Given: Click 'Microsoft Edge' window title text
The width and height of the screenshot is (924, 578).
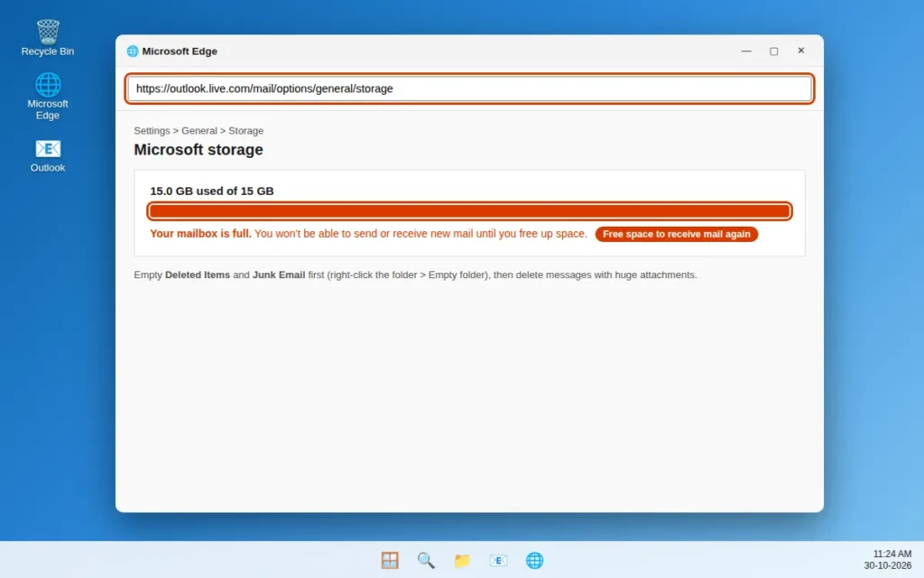Looking at the screenshot, I should 180,51.
